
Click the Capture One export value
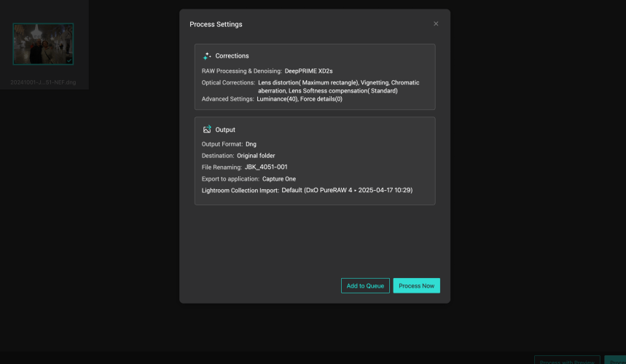[x=279, y=179]
